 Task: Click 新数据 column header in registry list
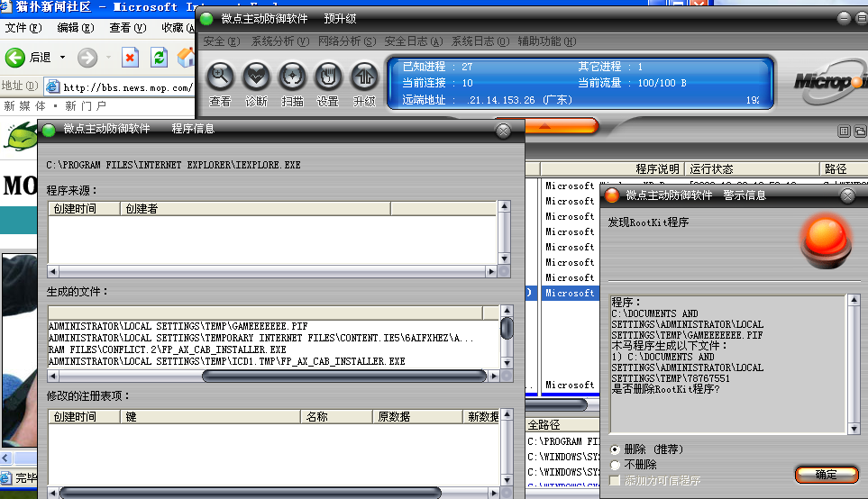tap(481, 416)
